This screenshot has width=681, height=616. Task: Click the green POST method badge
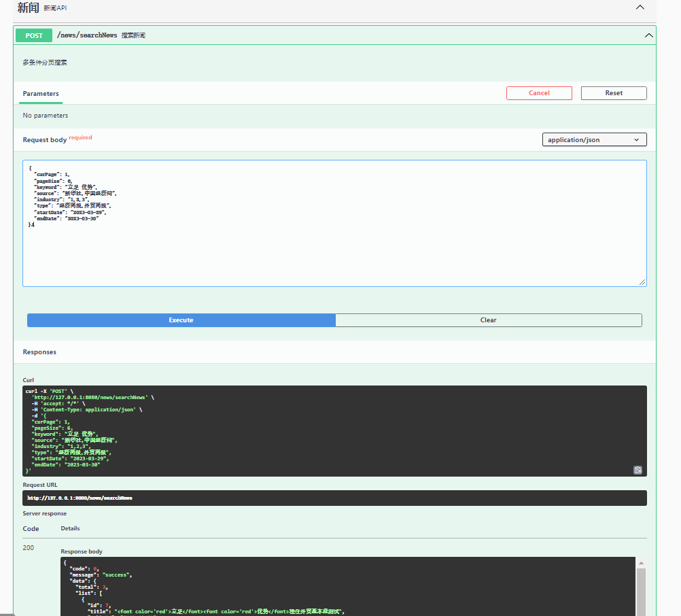(x=34, y=35)
